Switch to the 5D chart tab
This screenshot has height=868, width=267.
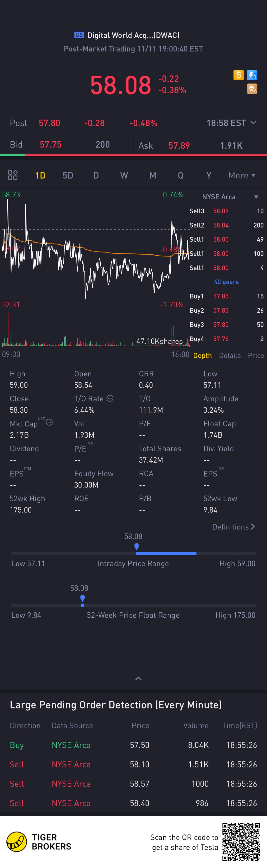68,175
